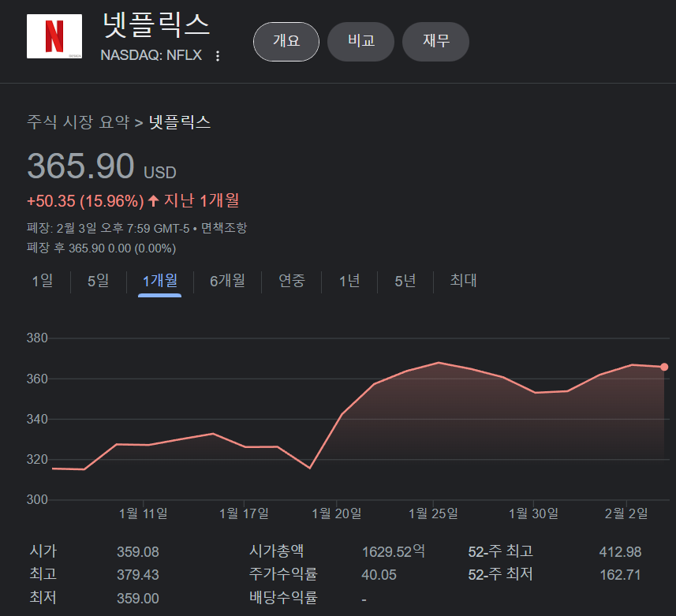
Task: Open the 비교 compare button
Action: pos(360,41)
